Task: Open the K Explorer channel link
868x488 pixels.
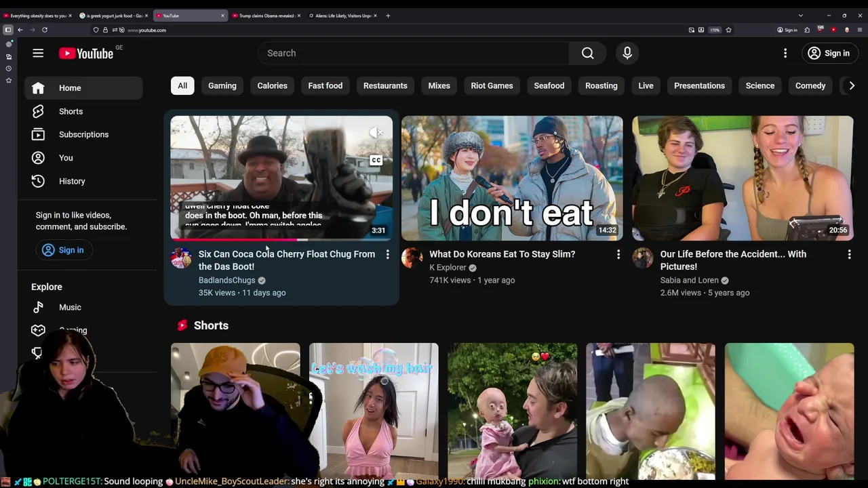Action: [448, 268]
